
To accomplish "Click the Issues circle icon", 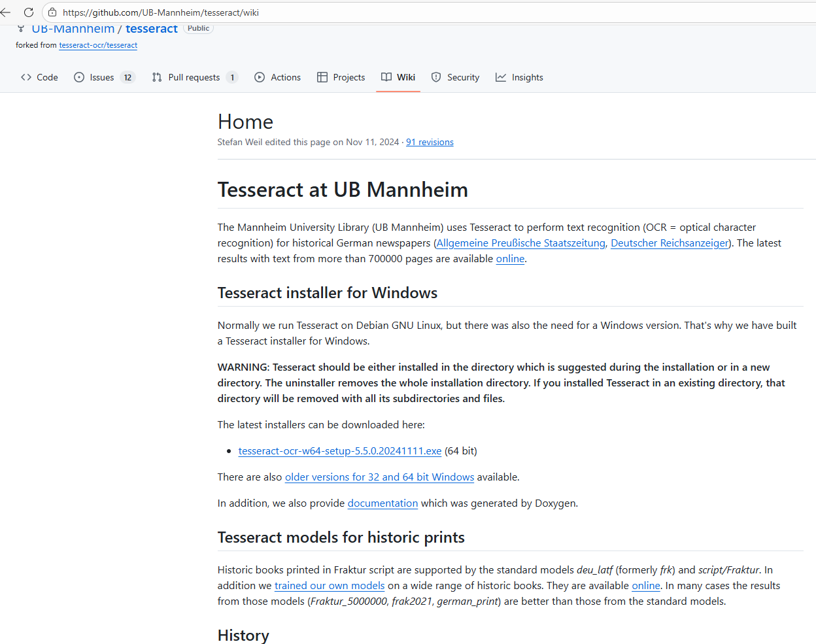I will pyautogui.click(x=79, y=77).
